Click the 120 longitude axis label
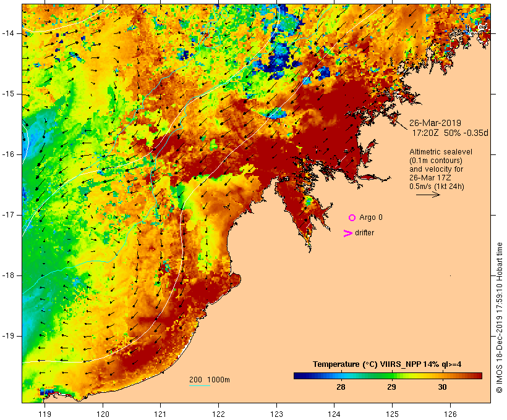507x420 pixels. 103,414
